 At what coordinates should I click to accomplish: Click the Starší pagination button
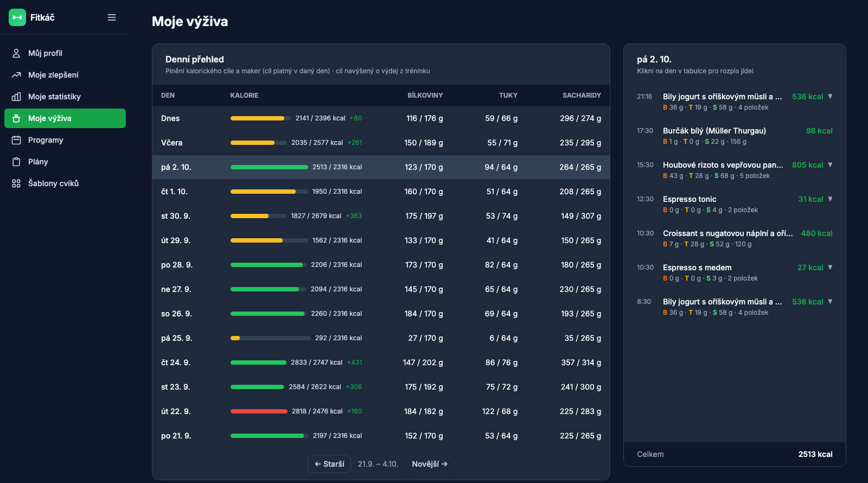329,464
